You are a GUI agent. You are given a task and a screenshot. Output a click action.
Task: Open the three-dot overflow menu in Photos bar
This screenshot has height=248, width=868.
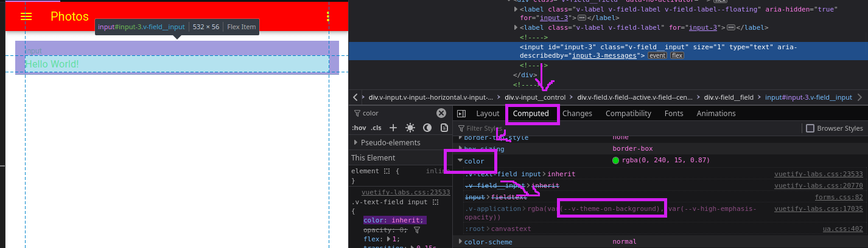coord(329,17)
